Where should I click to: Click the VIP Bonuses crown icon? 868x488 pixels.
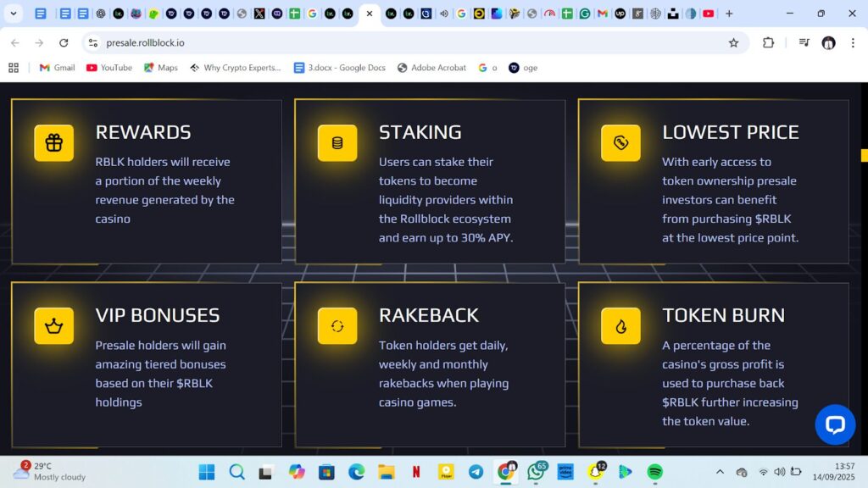coord(53,326)
